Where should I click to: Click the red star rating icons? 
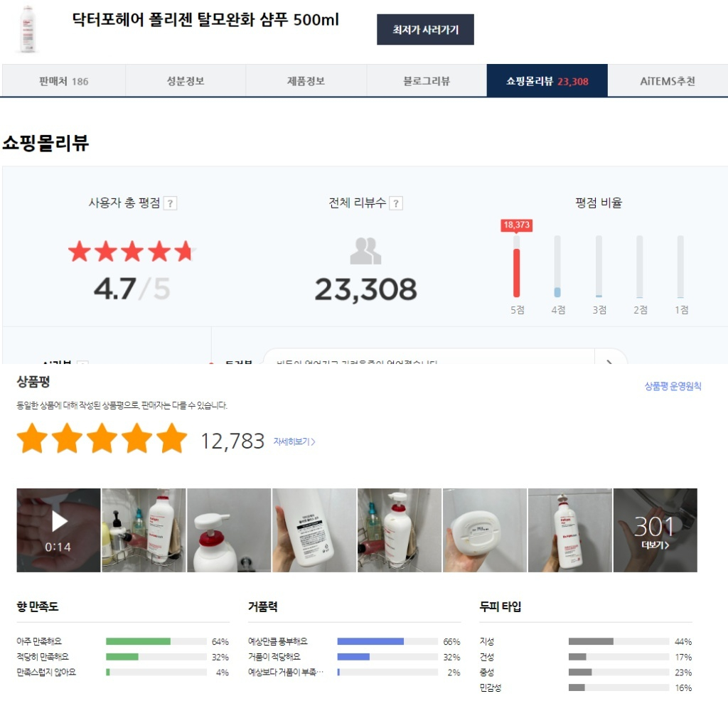pyautogui.click(x=132, y=251)
